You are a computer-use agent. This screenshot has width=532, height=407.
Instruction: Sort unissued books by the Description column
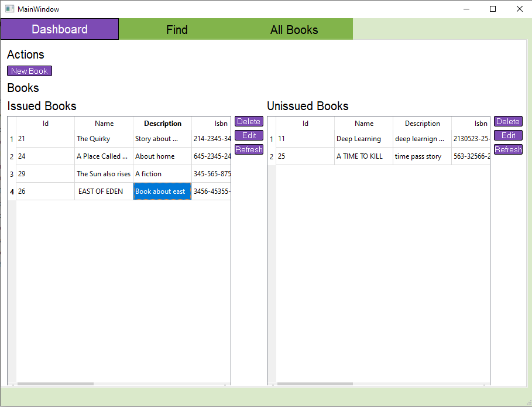tap(421, 124)
